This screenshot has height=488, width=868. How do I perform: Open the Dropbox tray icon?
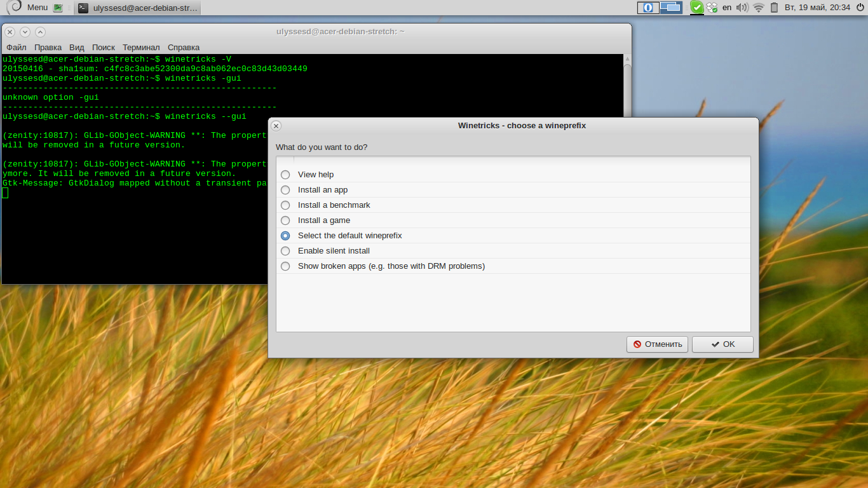712,8
